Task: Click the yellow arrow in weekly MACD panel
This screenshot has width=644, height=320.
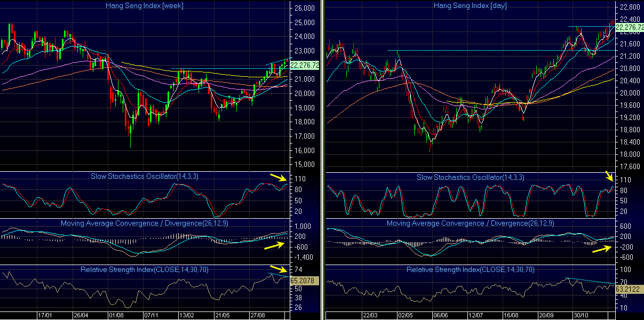Action: point(274,245)
